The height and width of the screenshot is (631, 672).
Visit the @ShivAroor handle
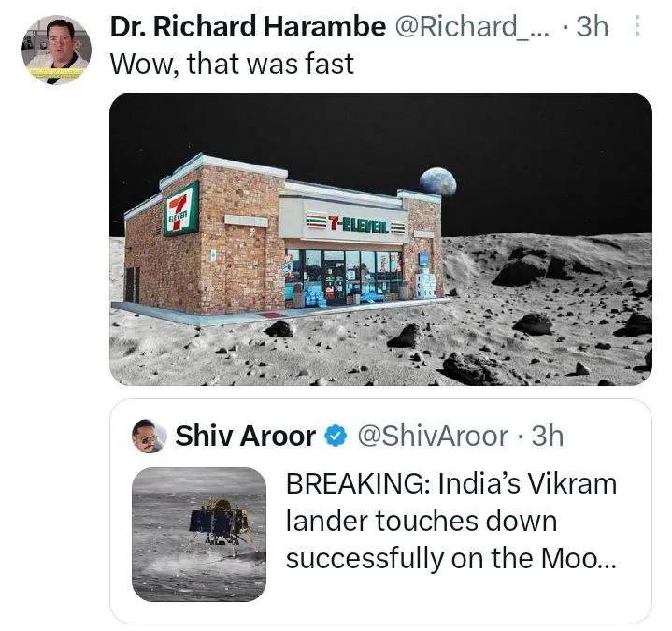(x=433, y=437)
